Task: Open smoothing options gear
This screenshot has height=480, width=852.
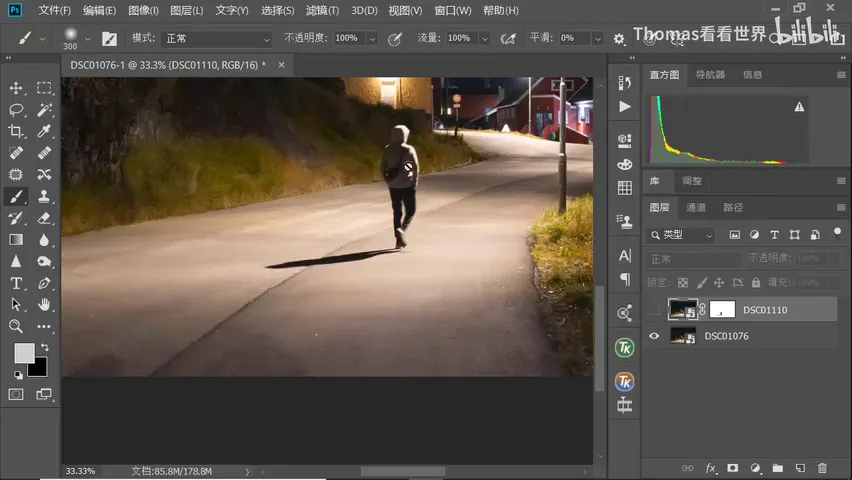Action: (619, 39)
